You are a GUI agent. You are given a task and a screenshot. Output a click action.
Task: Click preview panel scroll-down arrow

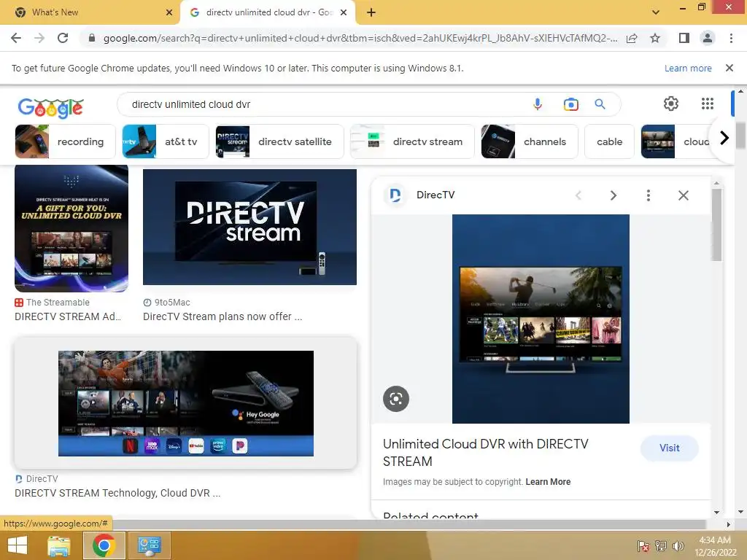(716, 513)
